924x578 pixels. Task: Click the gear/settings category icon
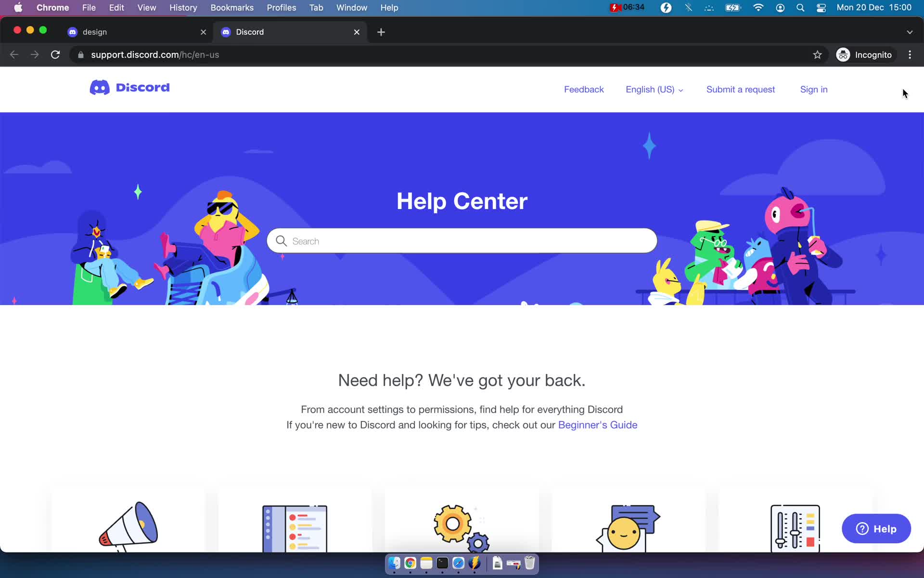[462, 526]
